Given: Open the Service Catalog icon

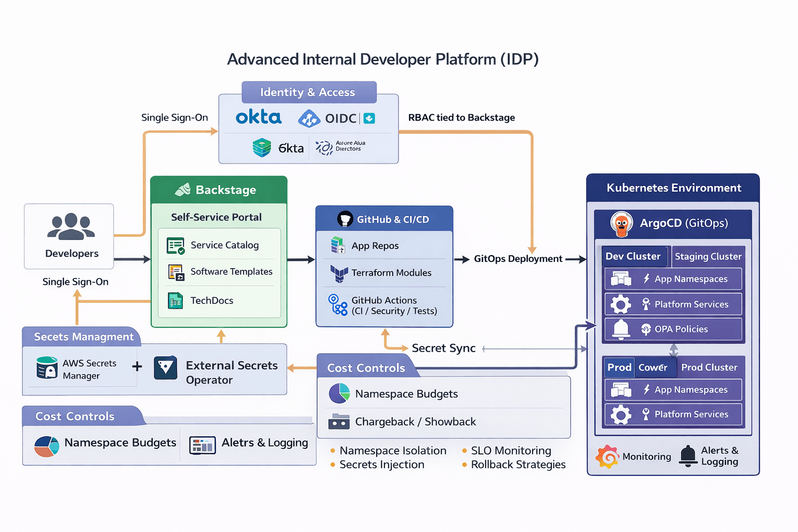Looking at the screenshot, I should (176, 245).
